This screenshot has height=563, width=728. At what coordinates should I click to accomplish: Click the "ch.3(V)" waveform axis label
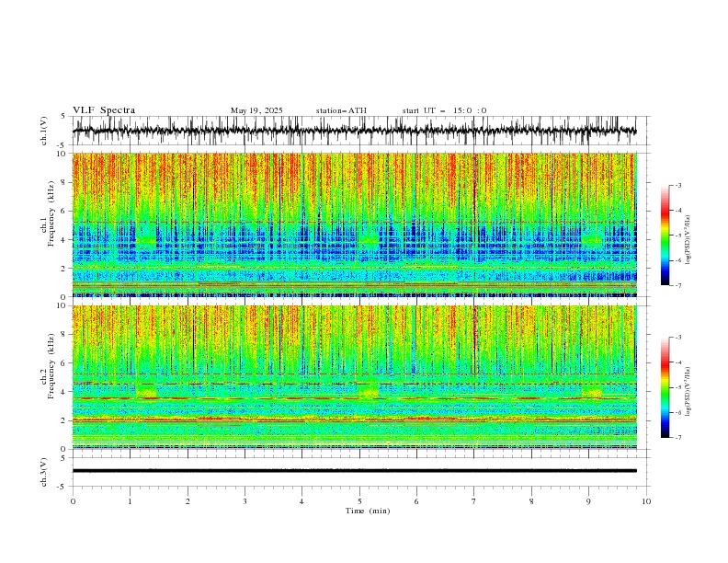(44, 472)
